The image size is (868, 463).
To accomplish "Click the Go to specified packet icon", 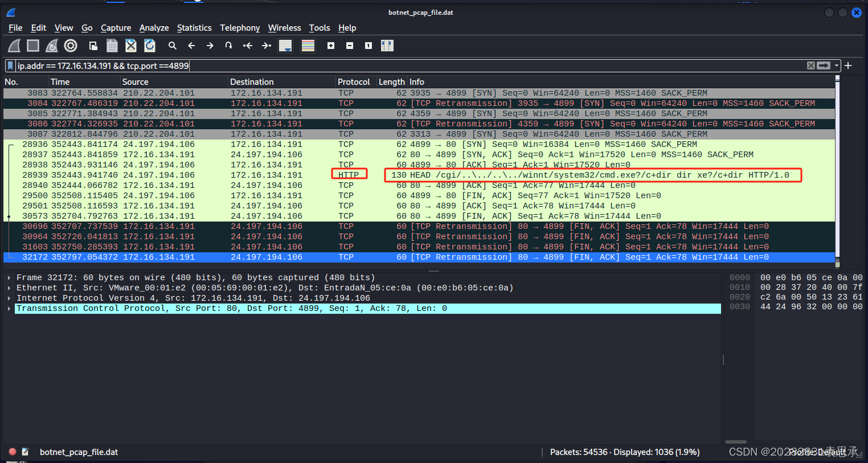I will click(x=229, y=46).
